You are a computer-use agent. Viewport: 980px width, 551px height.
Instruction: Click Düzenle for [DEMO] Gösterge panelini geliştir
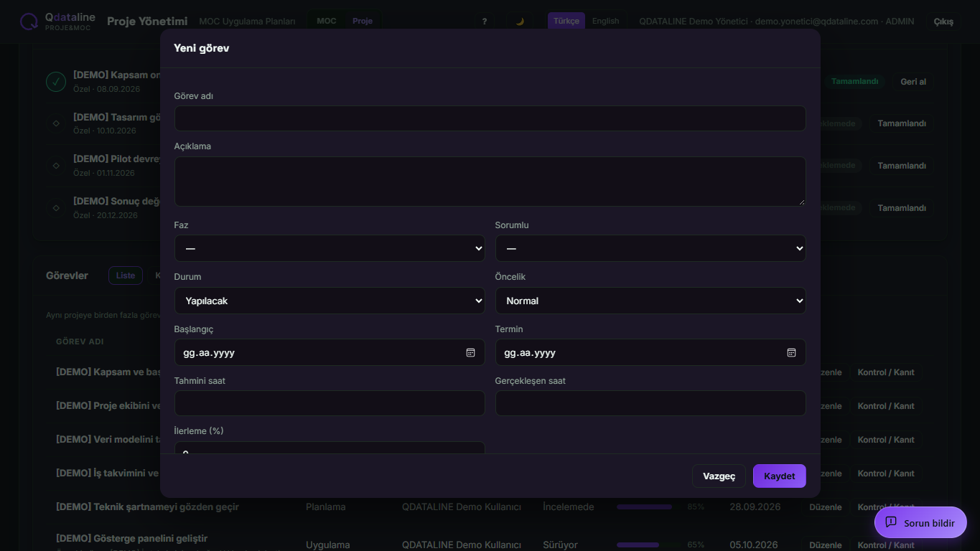tap(826, 545)
